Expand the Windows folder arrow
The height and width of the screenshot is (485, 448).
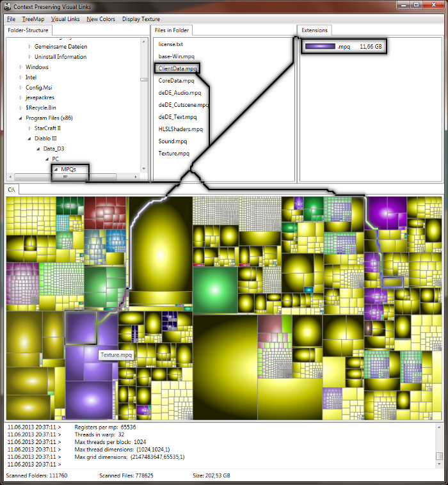[21, 67]
